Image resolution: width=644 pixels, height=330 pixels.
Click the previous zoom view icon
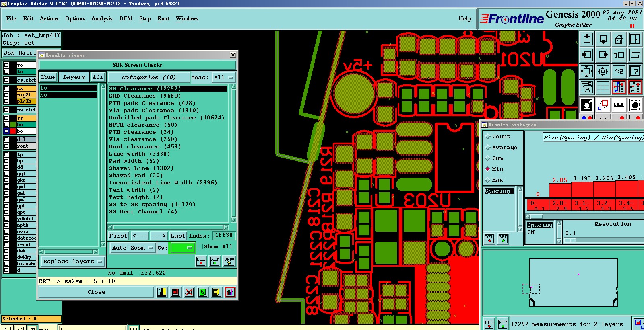619,55
